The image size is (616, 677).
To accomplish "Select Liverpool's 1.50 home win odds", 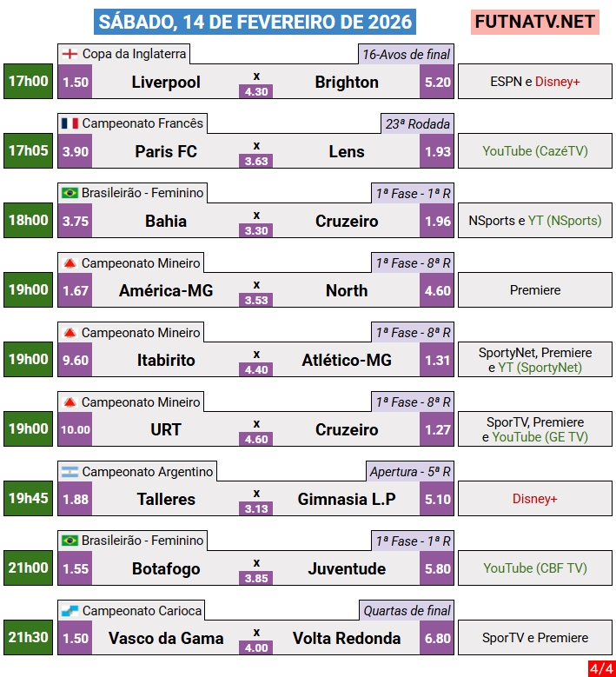I will pos(76,83).
